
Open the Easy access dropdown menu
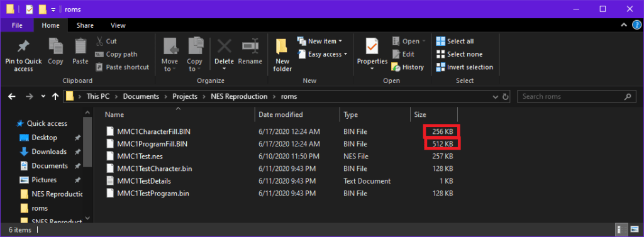coord(323,54)
